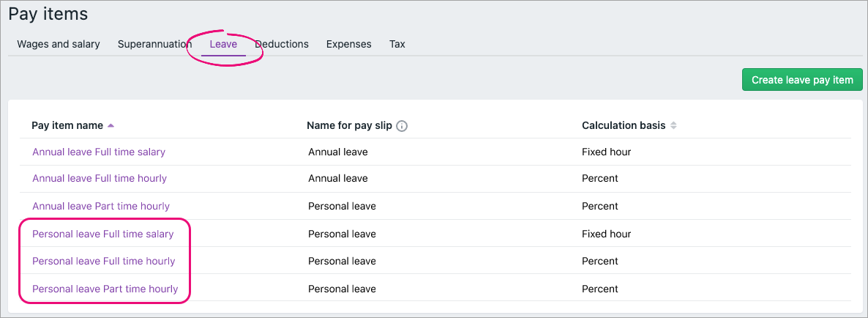The image size is (868, 318).
Task: Open Personal leave Part time hourly pay item
Action: pos(105,289)
